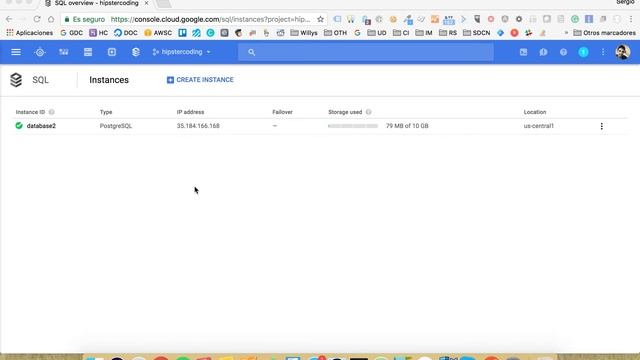Close the SQL overview browser tab

click(x=147, y=3)
